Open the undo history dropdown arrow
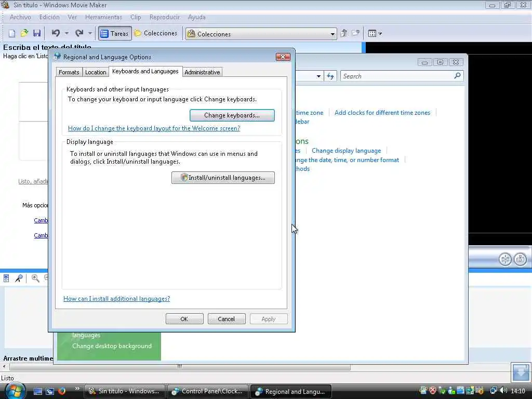The width and height of the screenshot is (532, 399). [x=66, y=33]
